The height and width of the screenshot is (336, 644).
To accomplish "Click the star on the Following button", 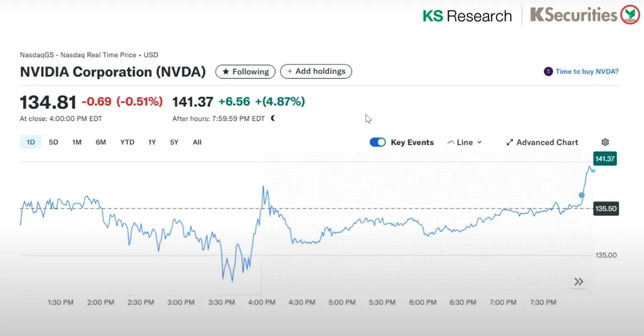I will pyautogui.click(x=226, y=71).
